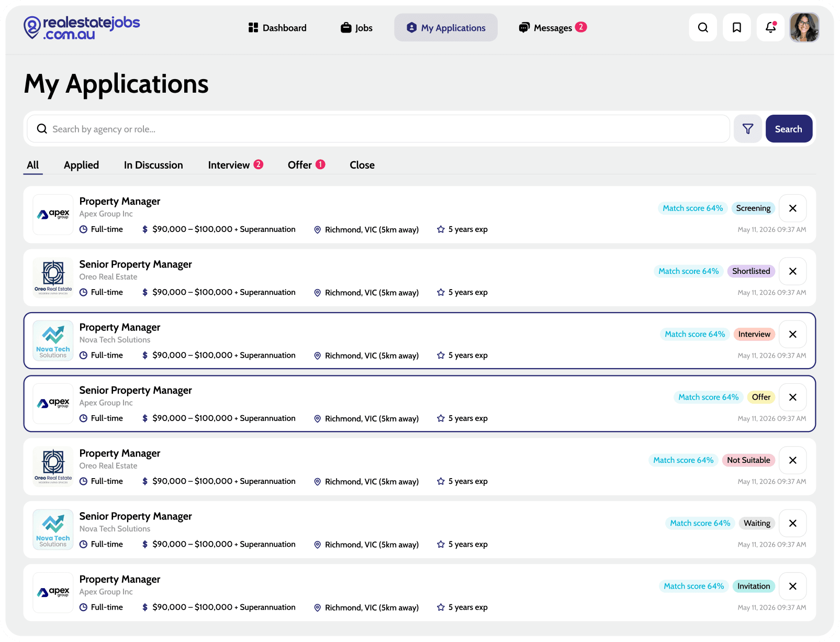
Task: Remove the Not Suitable application
Action: [792, 460]
